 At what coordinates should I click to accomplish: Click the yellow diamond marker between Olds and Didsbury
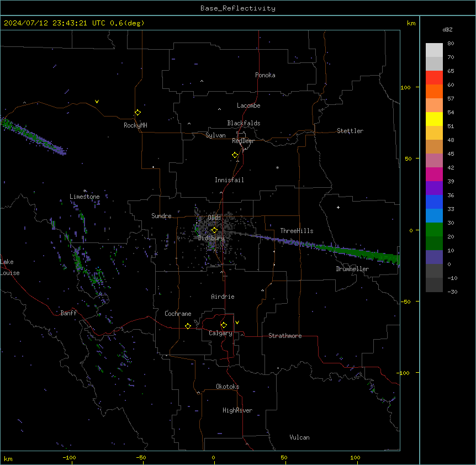tap(214, 230)
